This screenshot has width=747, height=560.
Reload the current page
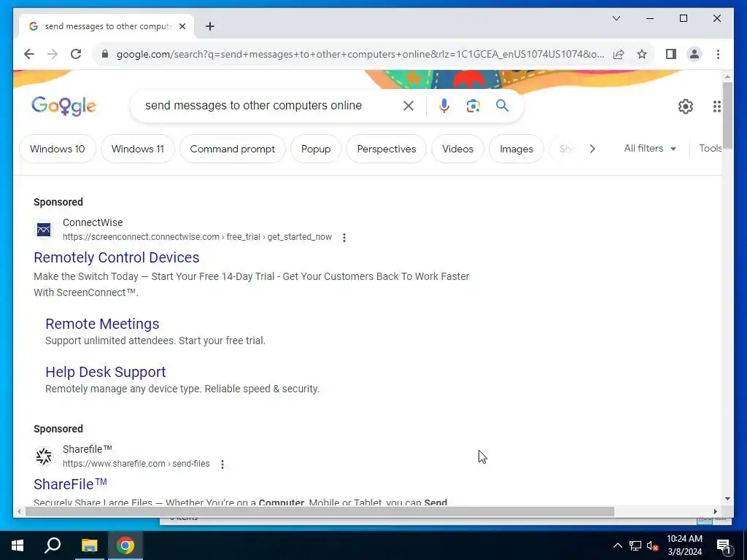(x=76, y=54)
